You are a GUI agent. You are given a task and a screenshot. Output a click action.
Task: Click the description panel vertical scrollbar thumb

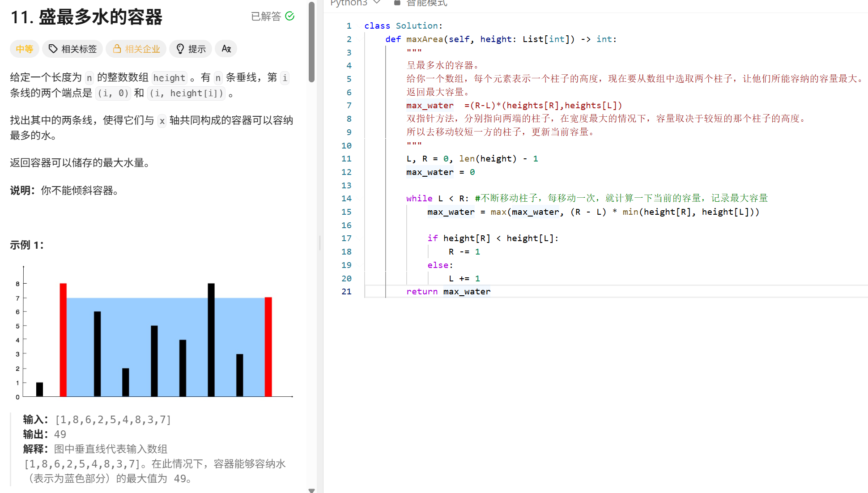click(x=311, y=42)
